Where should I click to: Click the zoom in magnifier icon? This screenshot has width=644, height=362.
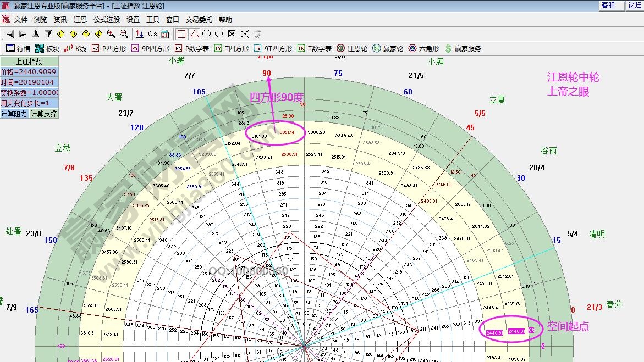[x=112, y=34]
